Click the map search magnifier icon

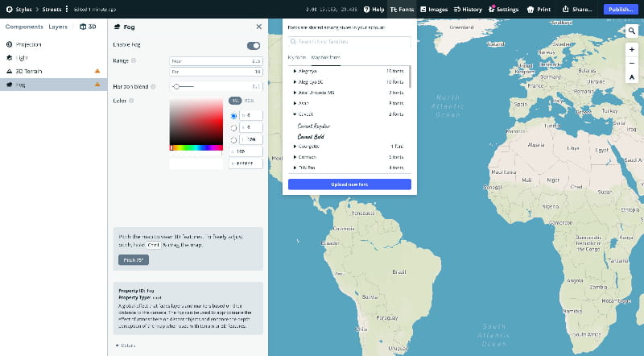[632, 31]
